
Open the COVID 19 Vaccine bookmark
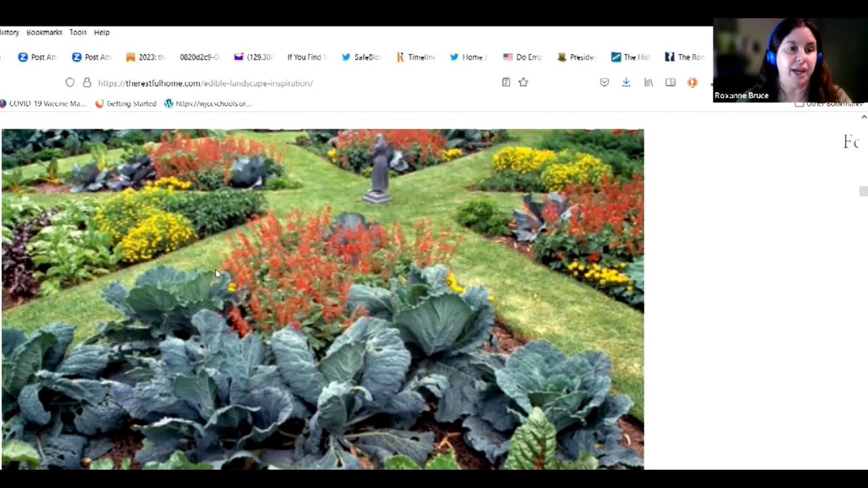[42, 104]
